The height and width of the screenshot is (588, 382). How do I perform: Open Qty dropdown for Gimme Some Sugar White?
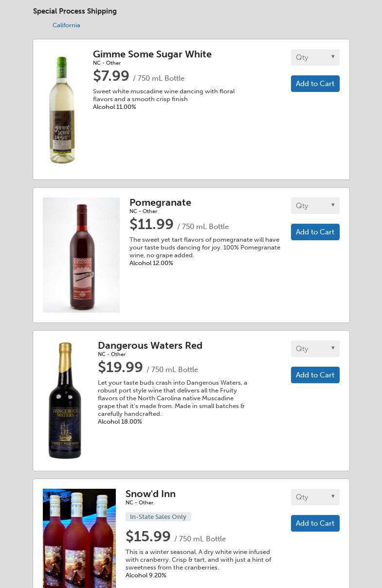315,57
